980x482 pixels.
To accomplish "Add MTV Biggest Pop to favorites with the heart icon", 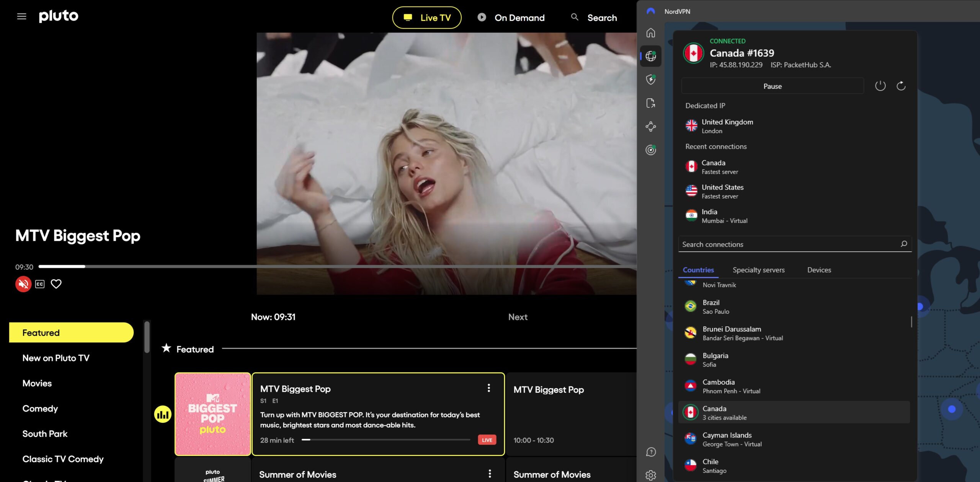I will [x=56, y=284].
